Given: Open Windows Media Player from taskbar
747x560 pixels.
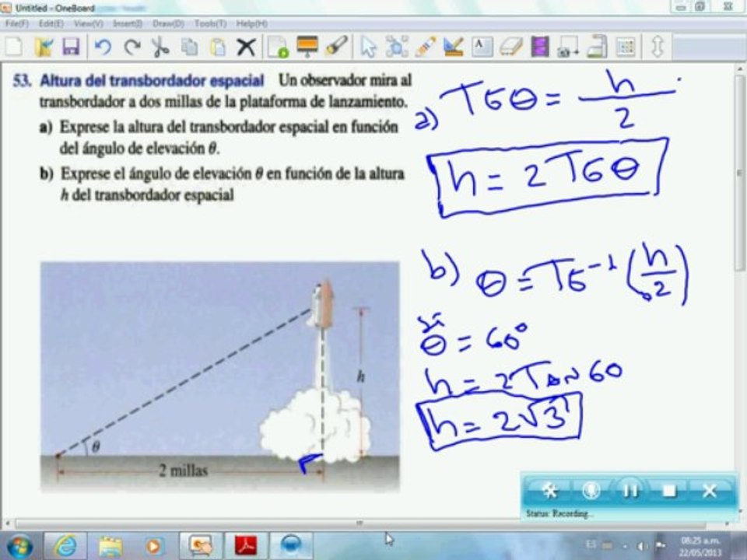Looking at the screenshot, I should [154, 546].
